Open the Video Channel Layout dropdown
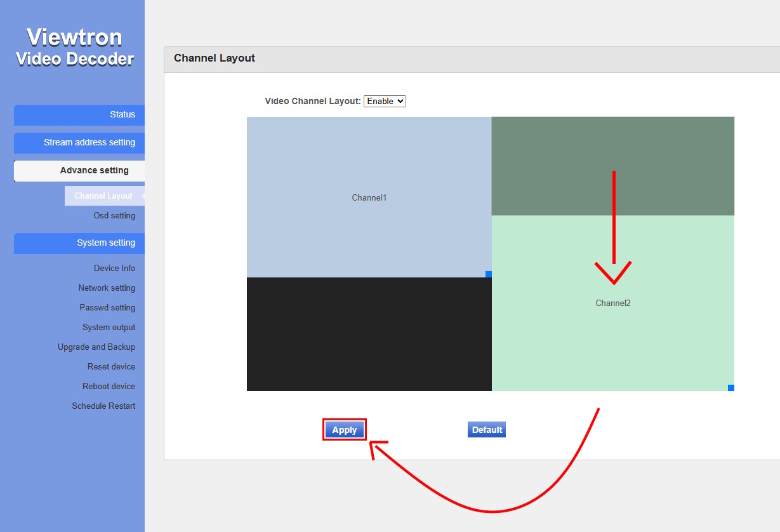 (x=385, y=101)
